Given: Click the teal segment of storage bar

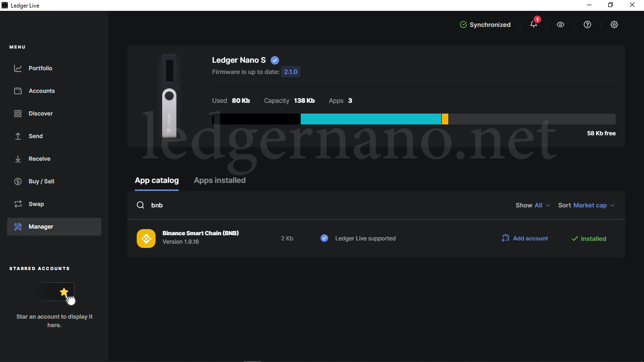Looking at the screenshot, I should coord(371,119).
